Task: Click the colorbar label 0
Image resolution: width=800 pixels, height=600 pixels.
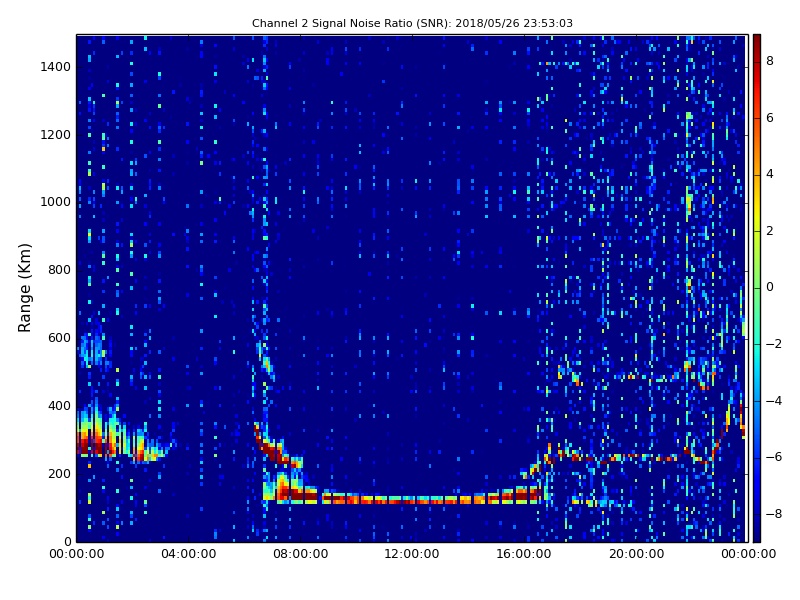Action: [x=770, y=287]
